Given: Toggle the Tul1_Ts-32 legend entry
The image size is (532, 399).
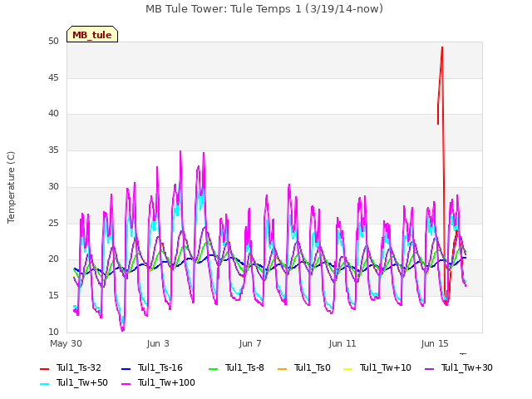Looking at the screenshot, I should click(70, 367).
